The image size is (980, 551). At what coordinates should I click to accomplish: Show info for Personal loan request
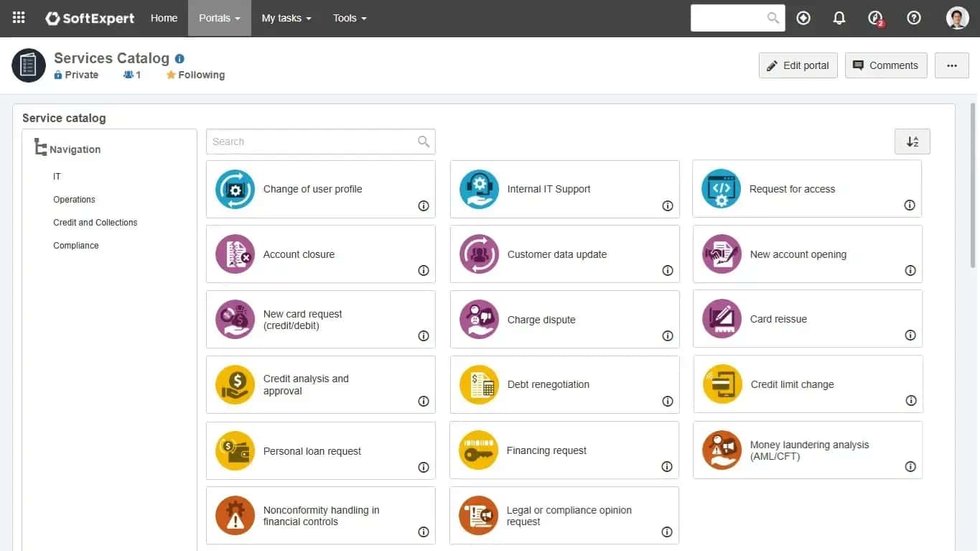(424, 467)
